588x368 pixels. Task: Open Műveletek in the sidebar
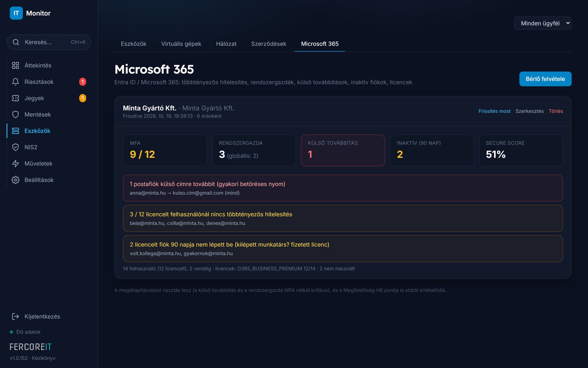(49, 164)
